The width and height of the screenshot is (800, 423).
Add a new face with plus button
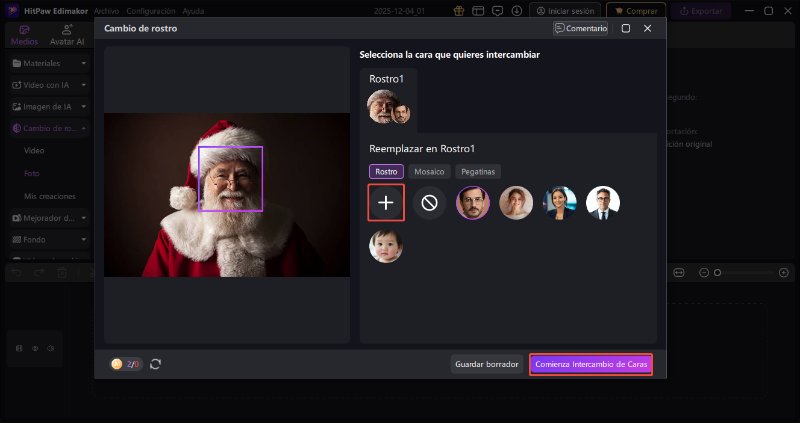(386, 203)
